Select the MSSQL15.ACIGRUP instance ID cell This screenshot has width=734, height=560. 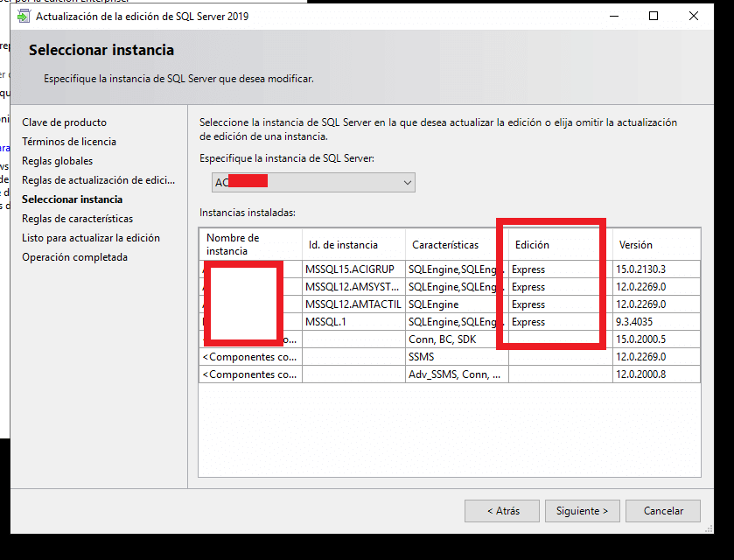[x=354, y=269]
